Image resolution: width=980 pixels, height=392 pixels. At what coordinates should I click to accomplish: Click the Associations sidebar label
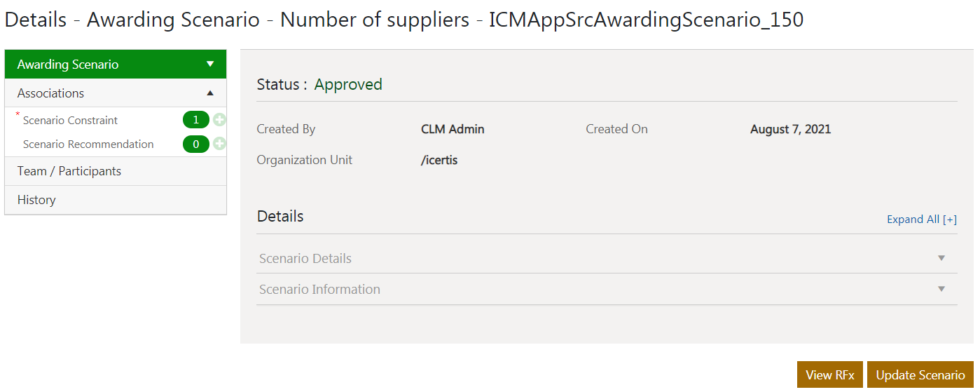(50, 93)
